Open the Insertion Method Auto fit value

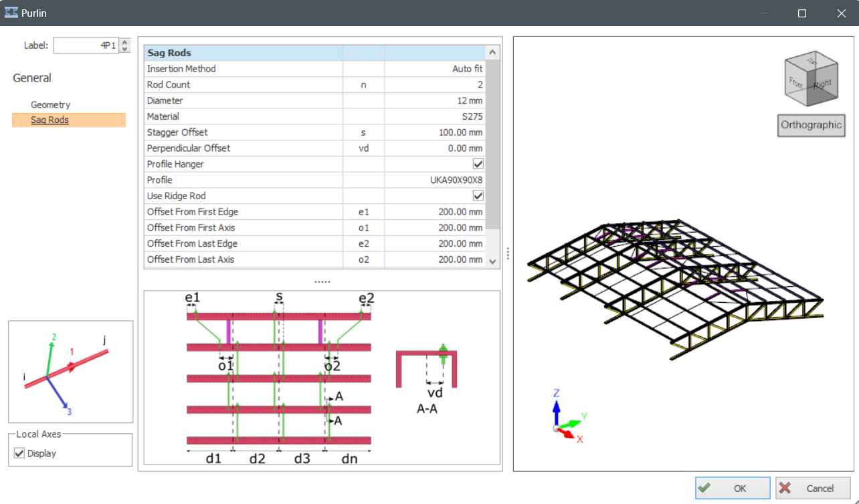pyautogui.click(x=434, y=69)
